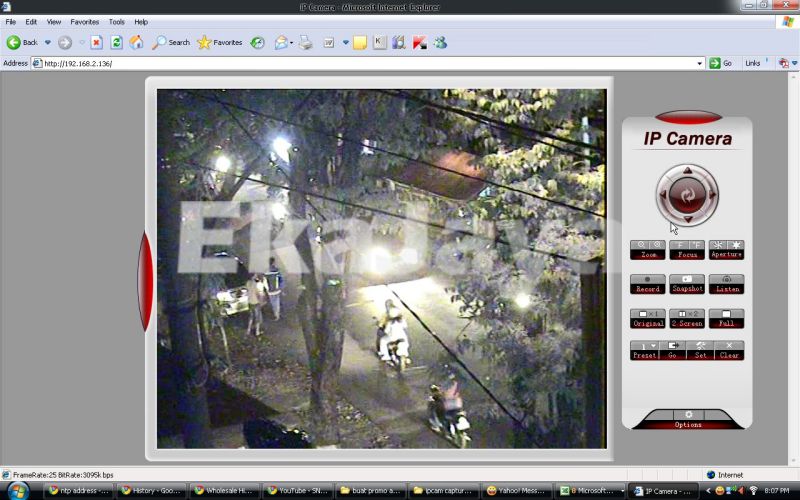The height and width of the screenshot is (500, 800).
Task: Open the camera Options panel
Action: click(687, 419)
